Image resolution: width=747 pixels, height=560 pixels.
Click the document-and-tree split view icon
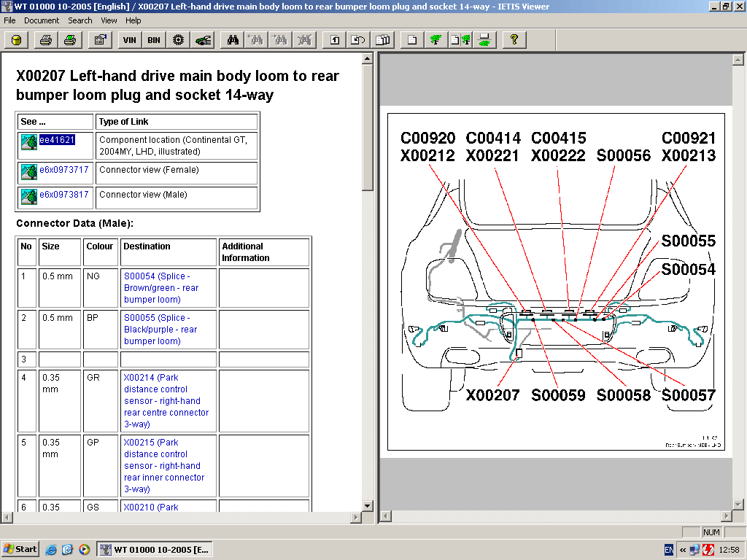(461, 40)
